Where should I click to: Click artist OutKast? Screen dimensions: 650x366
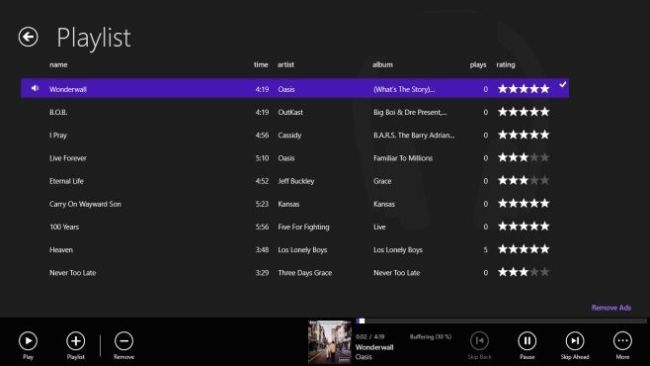[290, 112]
